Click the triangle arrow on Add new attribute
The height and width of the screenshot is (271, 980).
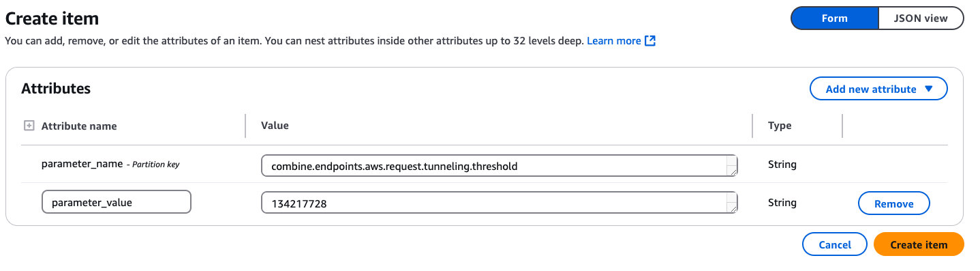pos(928,89)
